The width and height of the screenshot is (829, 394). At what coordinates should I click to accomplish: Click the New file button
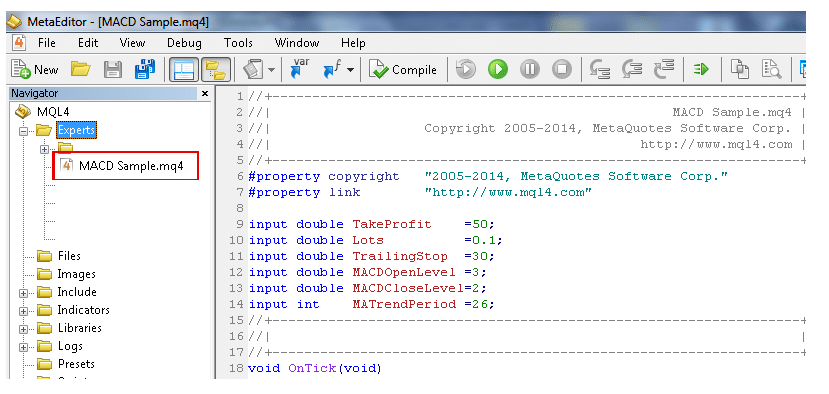(35, 69)
